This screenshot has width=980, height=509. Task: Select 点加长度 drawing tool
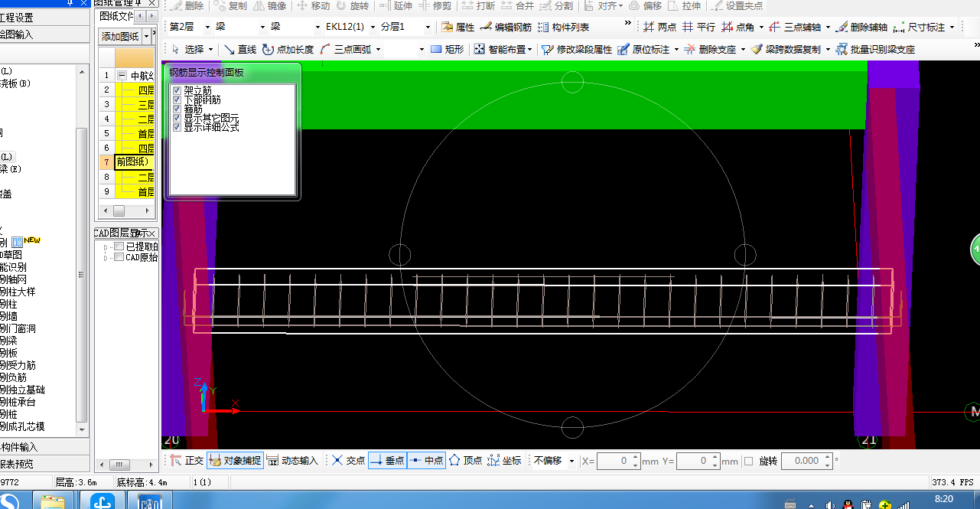coord(288,49)
